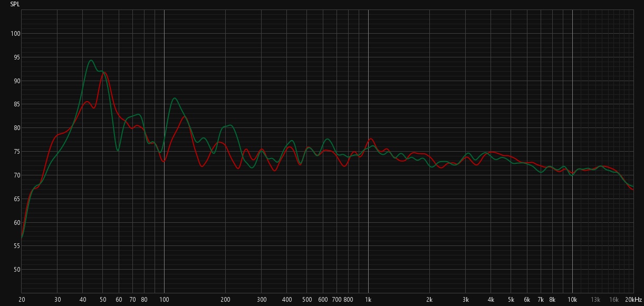Click the 50 Hz label on frequency axis
644x306 pixels.
click(x=103, y=300)
